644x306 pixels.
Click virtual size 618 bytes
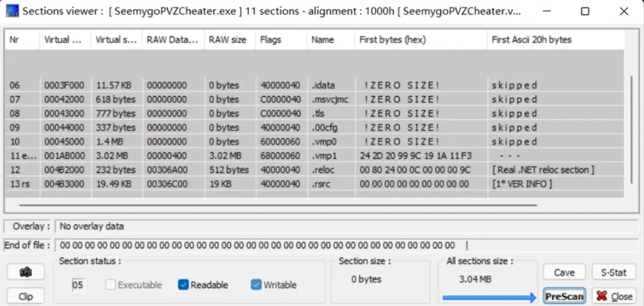coord(115,99)
